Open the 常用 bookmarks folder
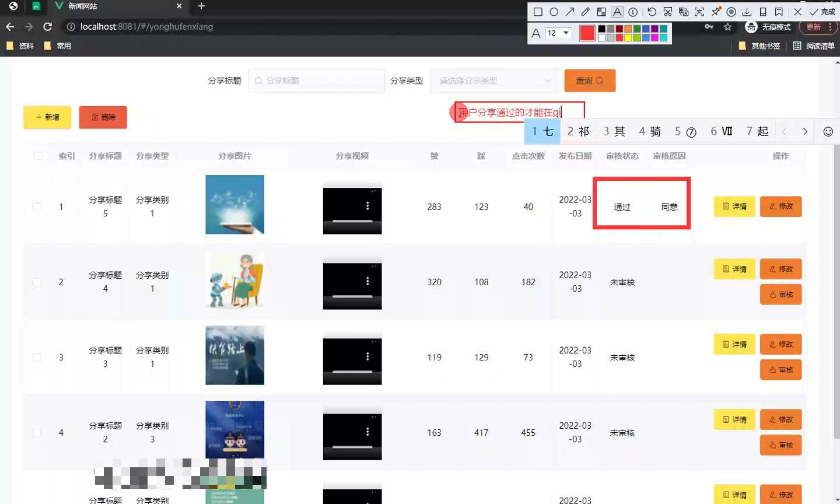The width and height of the screenshot is (840, 504). (58, 45)
